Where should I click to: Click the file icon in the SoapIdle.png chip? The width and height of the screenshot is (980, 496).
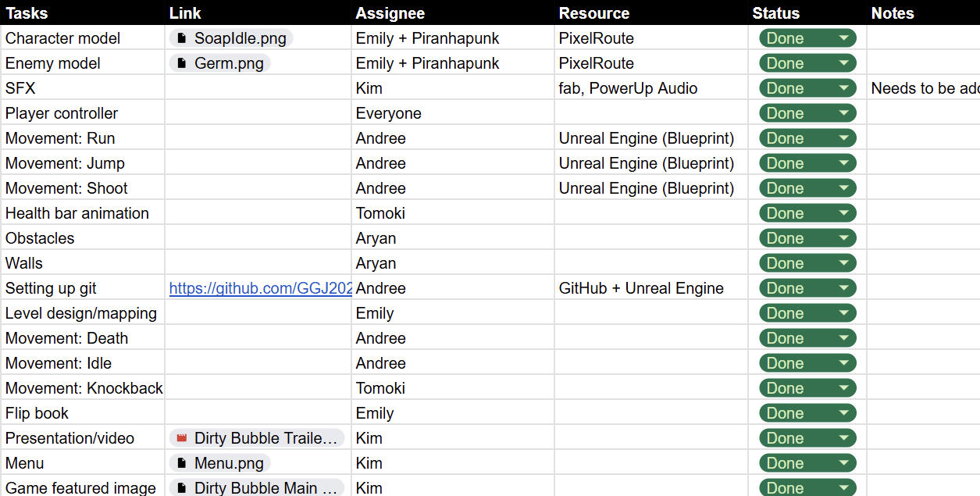(182, 38)
